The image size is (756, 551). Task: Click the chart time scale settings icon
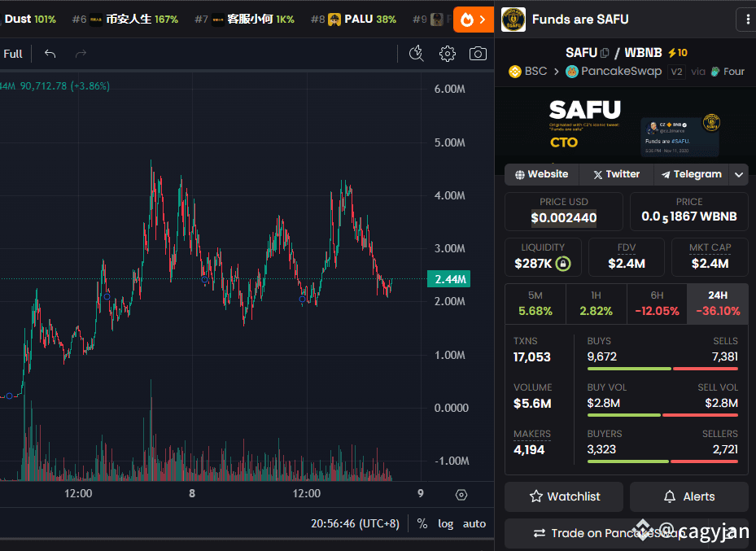(x=461, y=495)
